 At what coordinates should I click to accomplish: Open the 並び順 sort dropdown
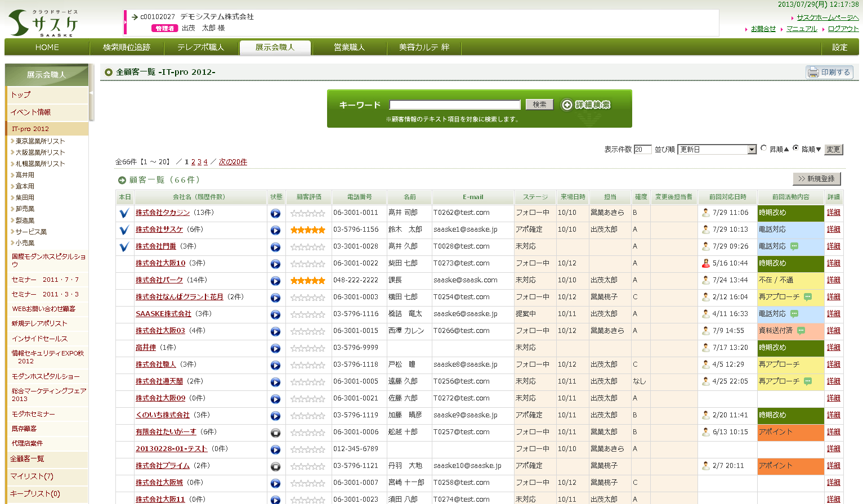click(752, 150)
